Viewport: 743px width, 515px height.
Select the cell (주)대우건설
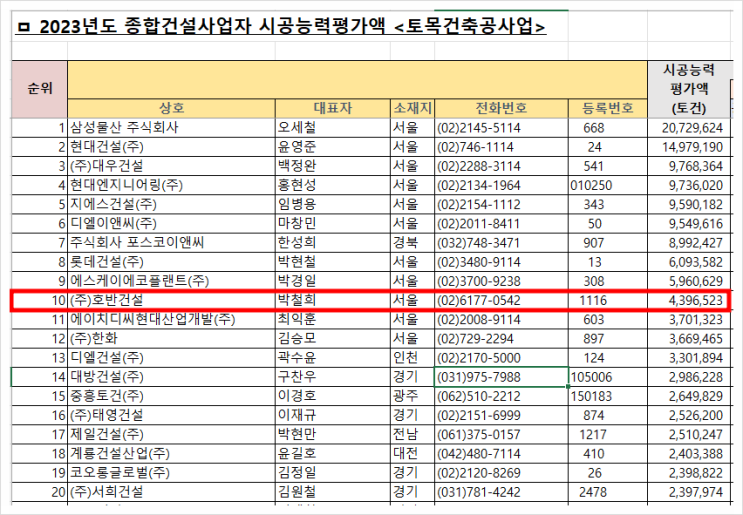click(172, 166)
